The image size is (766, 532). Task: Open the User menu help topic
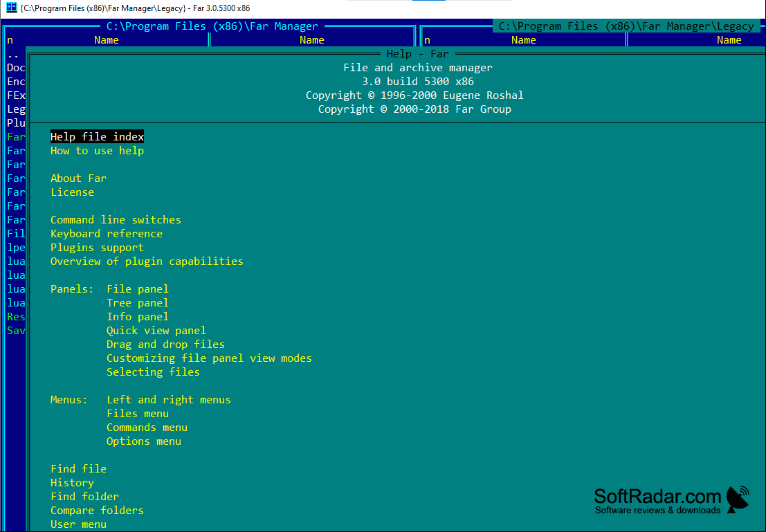click(x=78, y=524)
